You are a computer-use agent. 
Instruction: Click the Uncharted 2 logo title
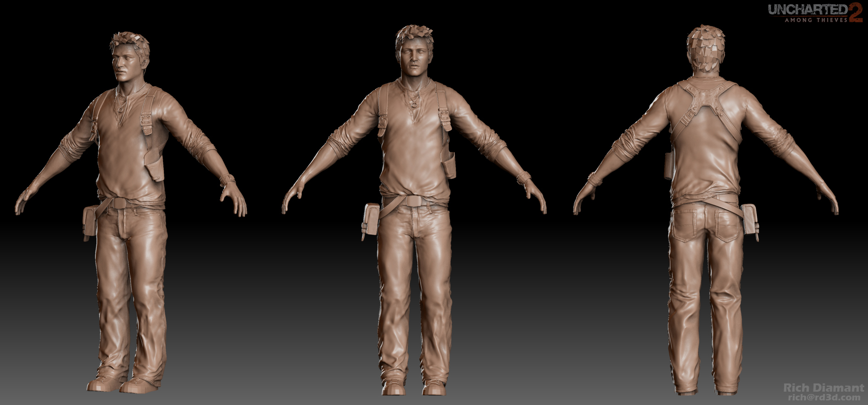click(x=808, y=9)
